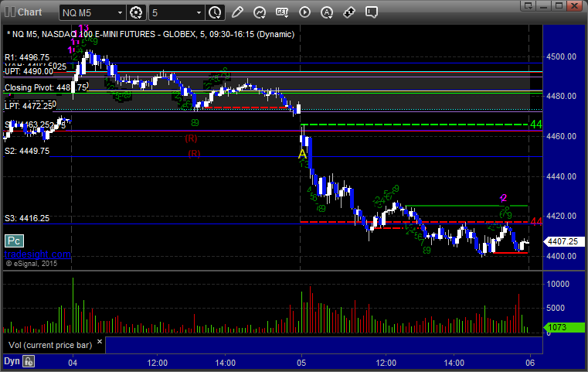
Task: Click the chart title NQ M5 NASDAQ description
Action: tap(151, 34)
